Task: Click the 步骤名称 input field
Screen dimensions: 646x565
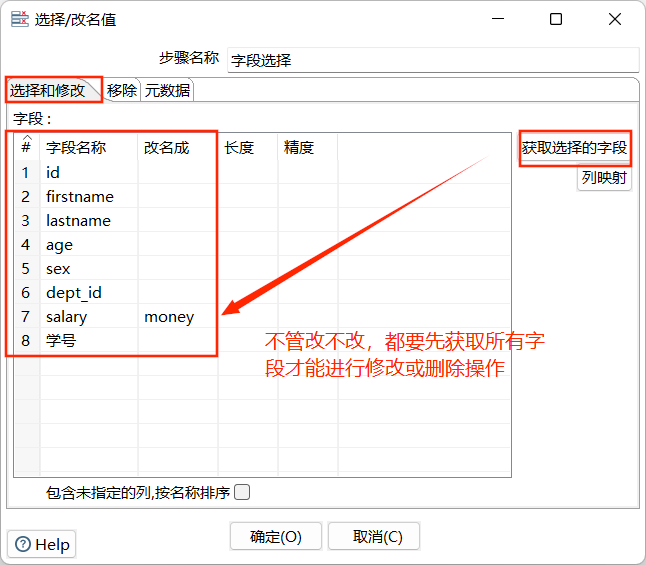Action: click(433, 60)
